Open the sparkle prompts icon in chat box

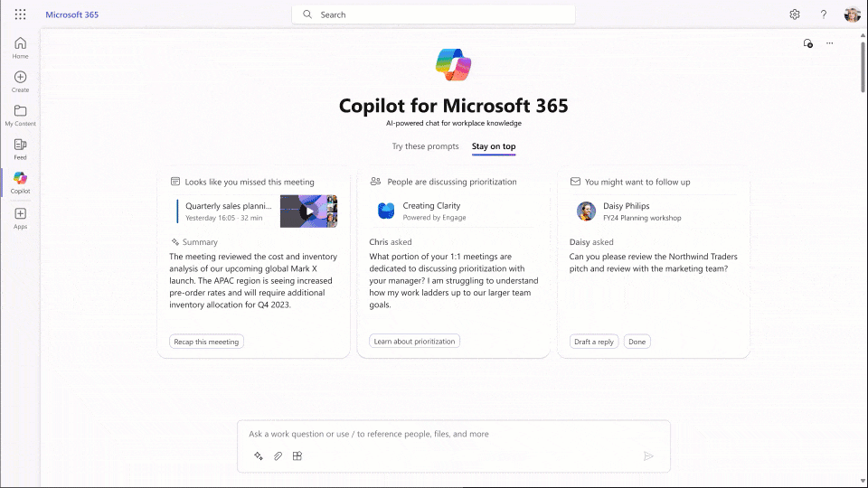pyautogui.click(x=259, y=456)
